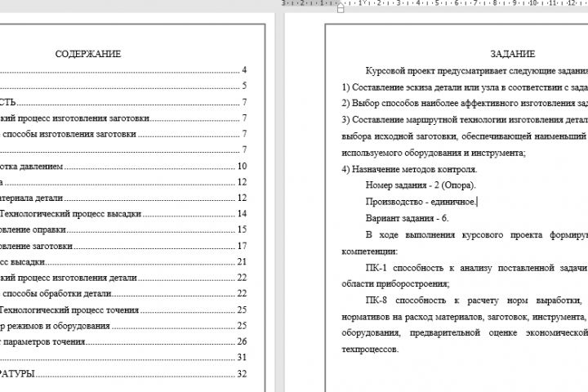Click the line "нормативов на расход материалов"
Screen dimensions: 588x392
465,317
